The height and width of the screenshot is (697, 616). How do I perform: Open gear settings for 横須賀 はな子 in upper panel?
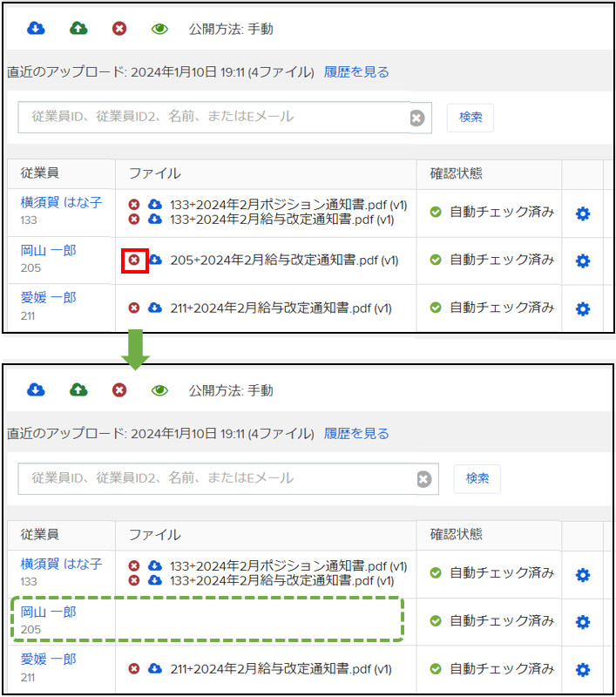[x=583, y=213]
